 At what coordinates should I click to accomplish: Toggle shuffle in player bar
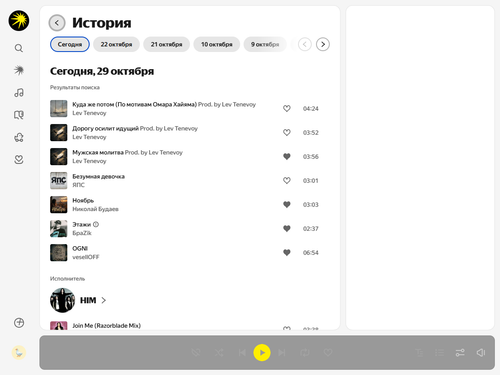tap(219, 353)
